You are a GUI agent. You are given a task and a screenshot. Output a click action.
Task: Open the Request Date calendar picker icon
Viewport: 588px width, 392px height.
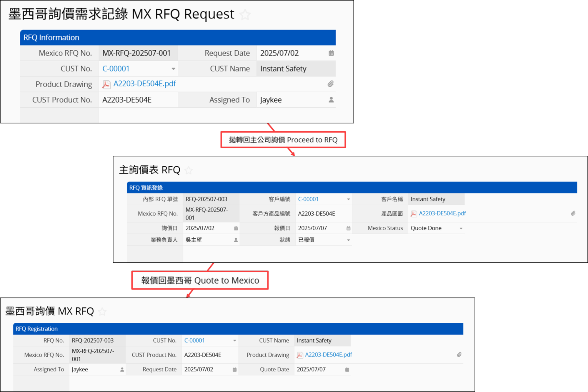(x=331, y=53)
